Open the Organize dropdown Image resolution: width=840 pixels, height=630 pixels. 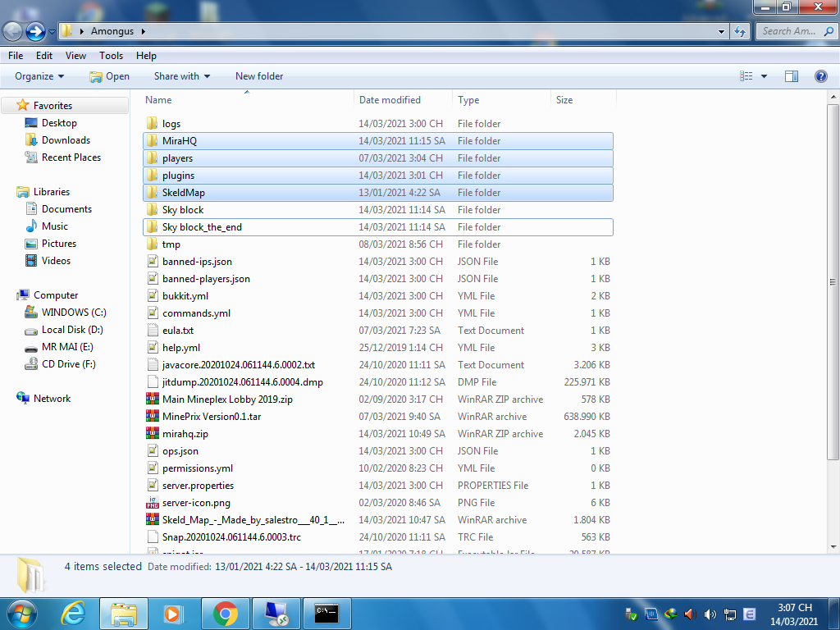click(x=39, y=76)
